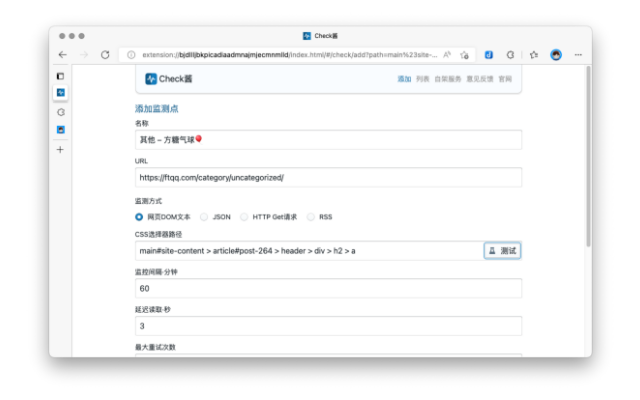This screenshot has height=400, width=640.
Task: Open the 意见反馈 navigation item
Action: (x=480, y=79)
